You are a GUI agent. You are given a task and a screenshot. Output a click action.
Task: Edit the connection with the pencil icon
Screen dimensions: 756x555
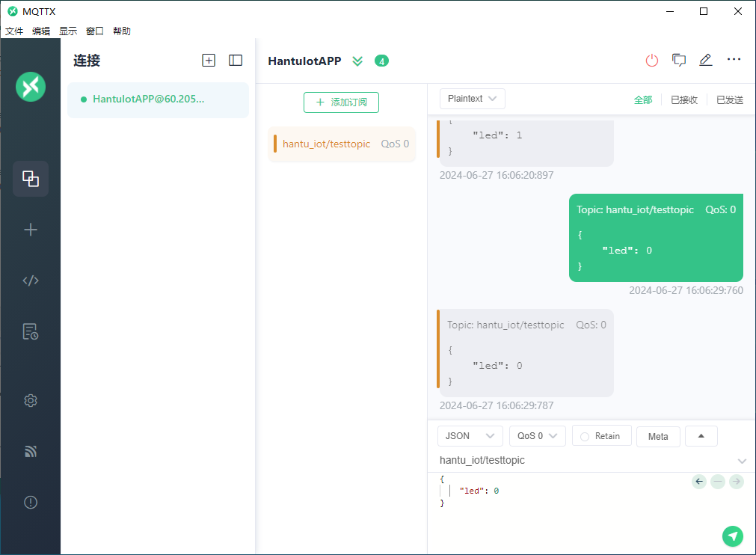[x=706, y=60]
